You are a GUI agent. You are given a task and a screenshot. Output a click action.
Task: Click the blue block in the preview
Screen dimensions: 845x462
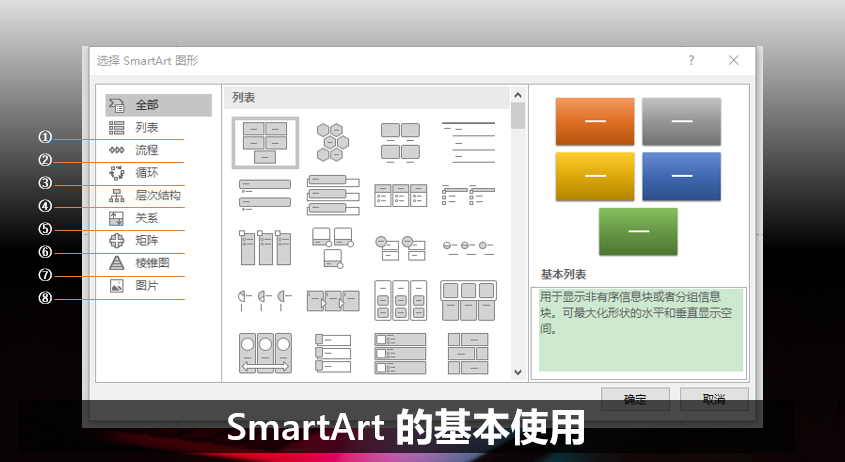[x=682, y=176]
